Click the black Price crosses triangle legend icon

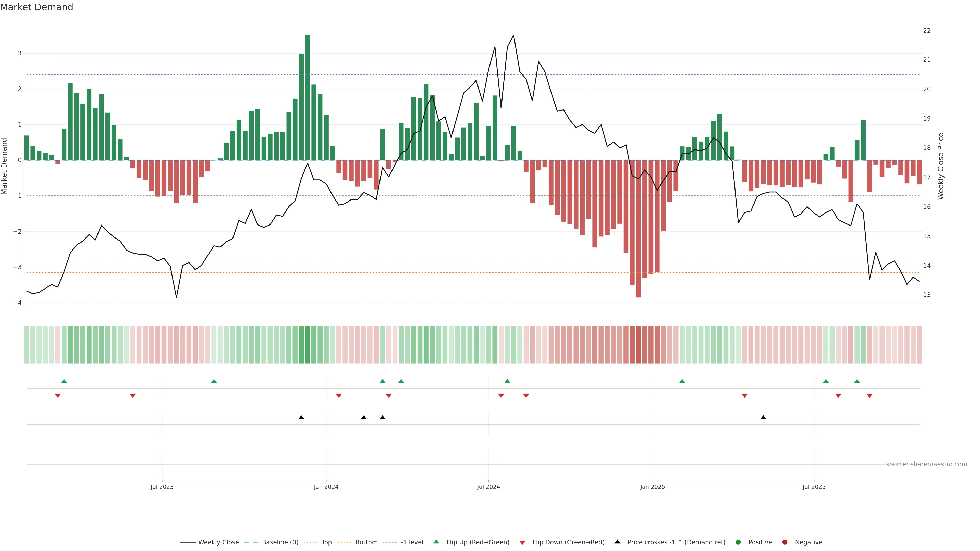click(617, 542)
